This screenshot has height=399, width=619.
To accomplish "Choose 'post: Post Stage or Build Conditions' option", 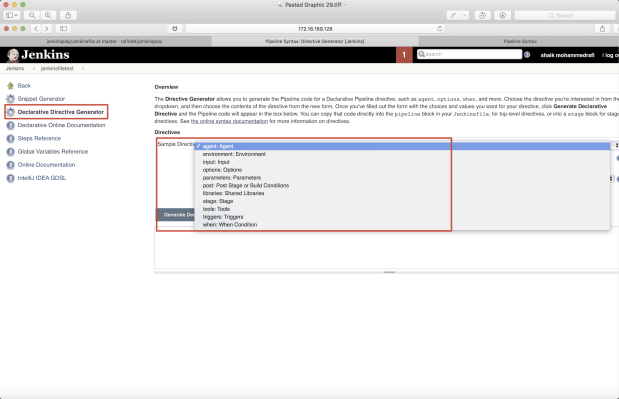I will pos(246,185).
